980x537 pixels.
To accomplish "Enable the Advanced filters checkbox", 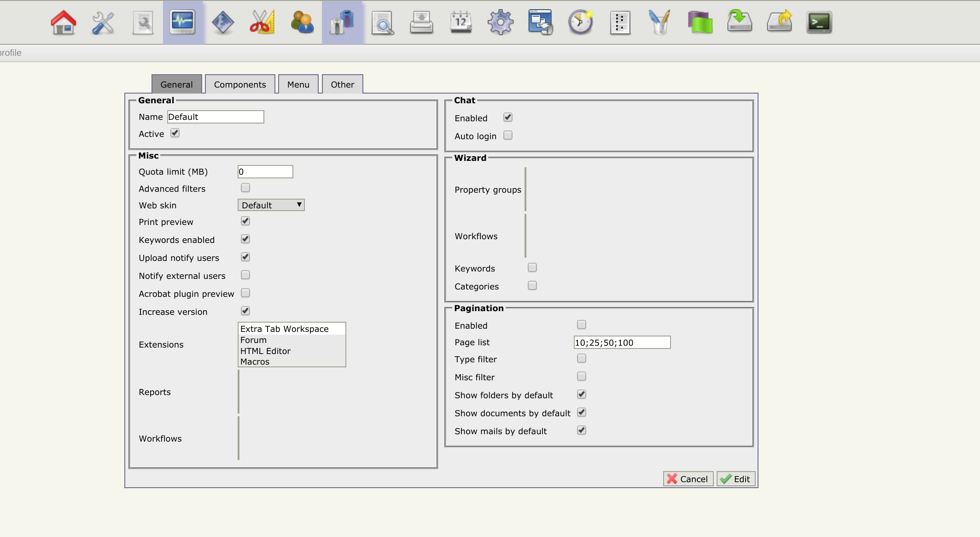I will tap(245, 188).
